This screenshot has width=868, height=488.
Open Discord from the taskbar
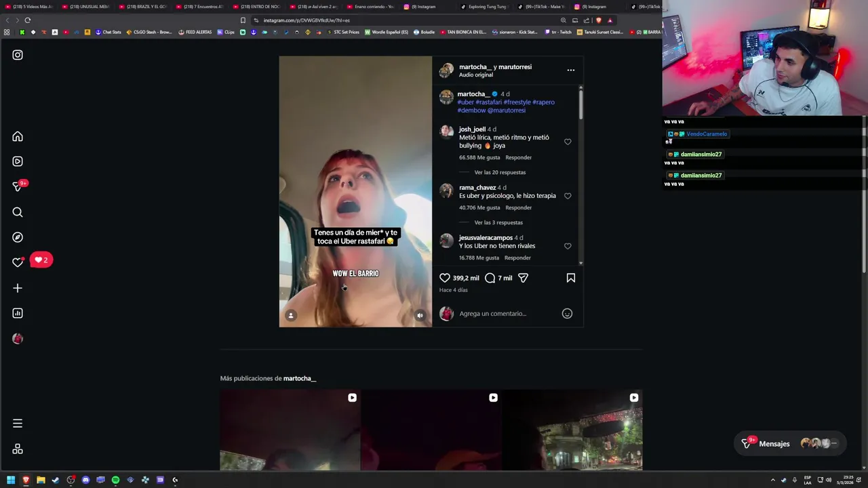[85, 480]
